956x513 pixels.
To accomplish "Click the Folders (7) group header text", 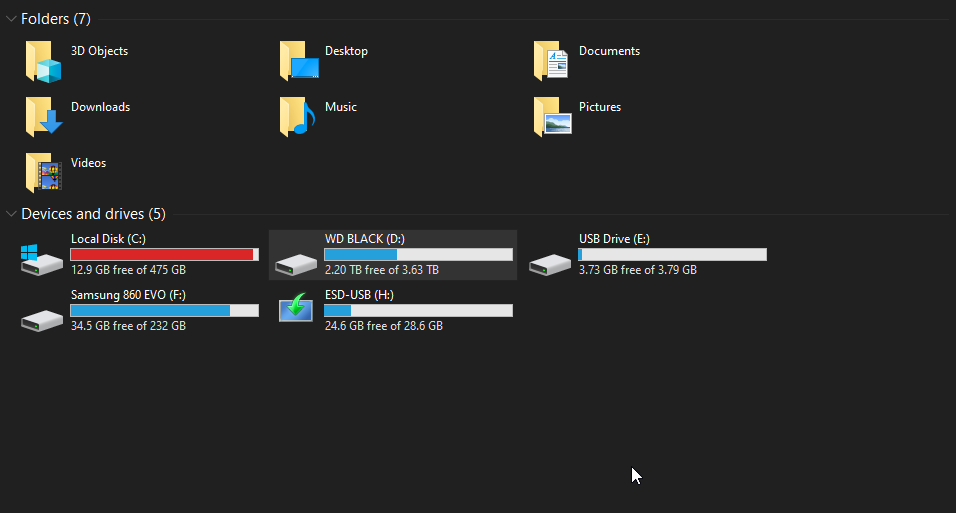I will pos(55,19).
